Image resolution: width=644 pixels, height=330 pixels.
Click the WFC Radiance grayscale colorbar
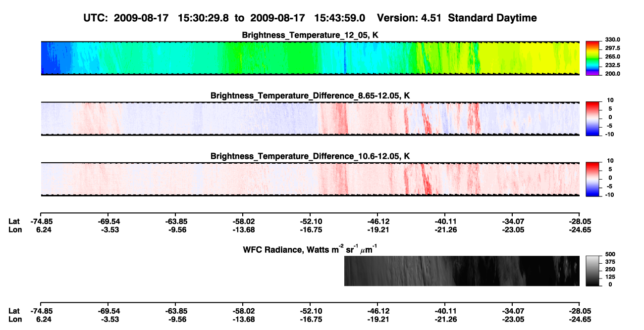pyautogui.click(x=592, y=271)
